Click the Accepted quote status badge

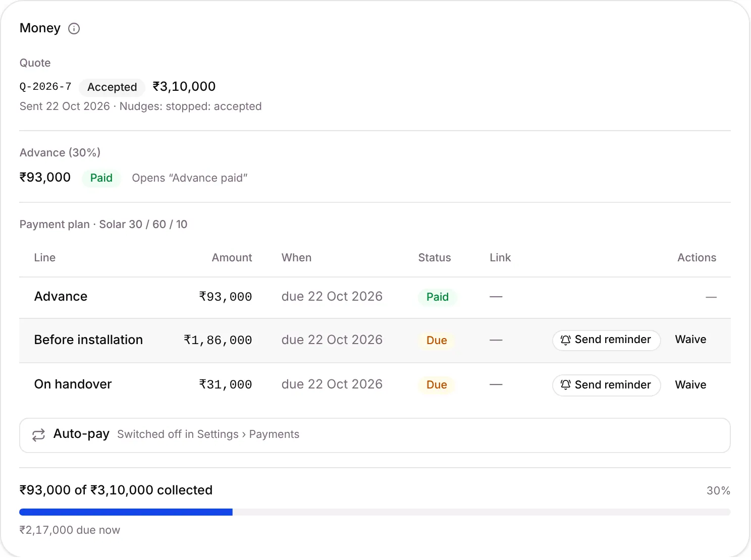click(x=112, y=87)
